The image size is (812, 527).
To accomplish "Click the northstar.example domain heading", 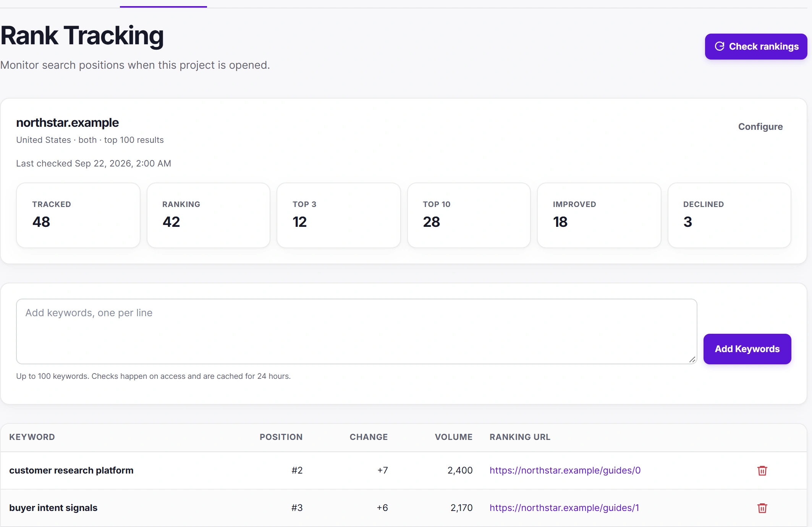I will (68, 123).
